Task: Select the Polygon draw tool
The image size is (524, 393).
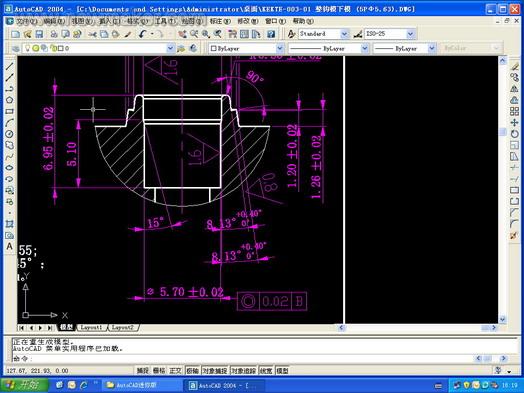Action: pos(9,100)
